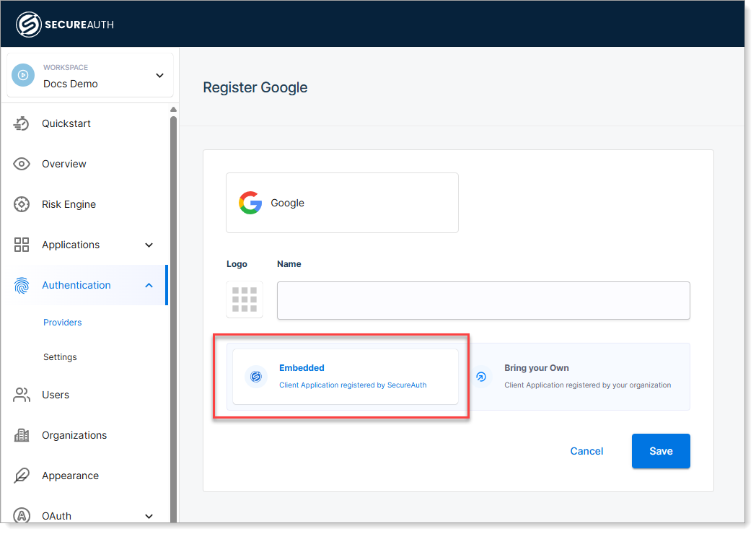Image resolution: width=756 pixels, height=534 pixels.
Task: Click the Logo placeholder grid thumbnail
Action: click(x=245, y=299)
